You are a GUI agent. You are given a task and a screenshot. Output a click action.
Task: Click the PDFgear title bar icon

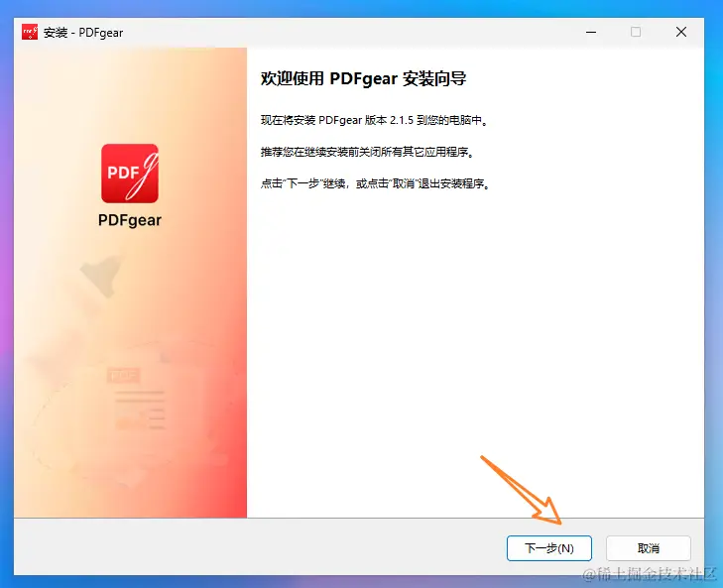(30, 33)
